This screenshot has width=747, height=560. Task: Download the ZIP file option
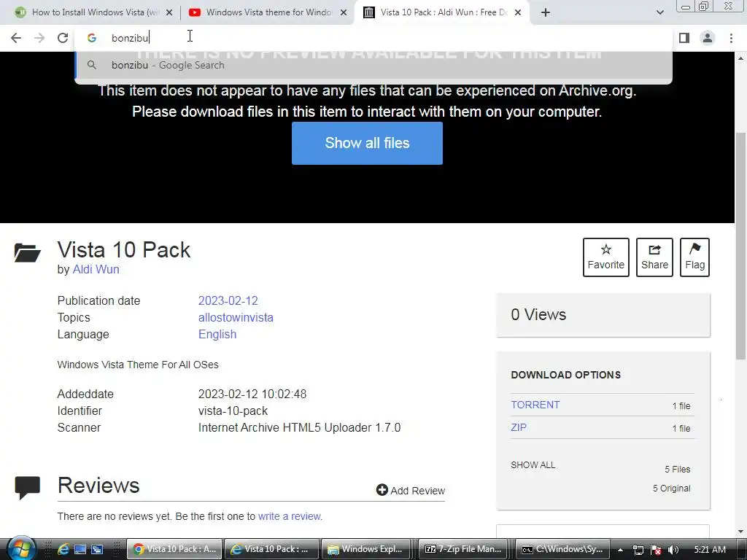tap(519, 427)
